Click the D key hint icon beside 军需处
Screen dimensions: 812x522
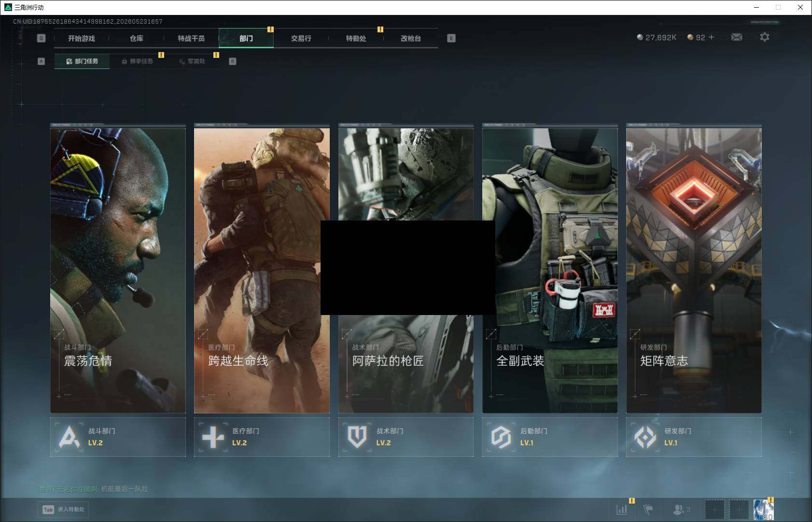[233, 61]
